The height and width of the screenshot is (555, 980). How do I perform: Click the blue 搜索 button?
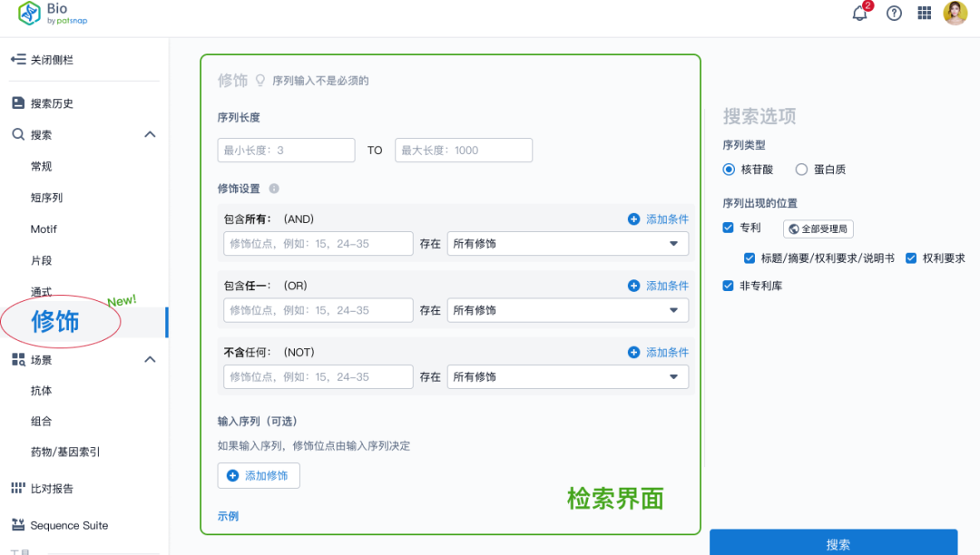click(834, 542)
